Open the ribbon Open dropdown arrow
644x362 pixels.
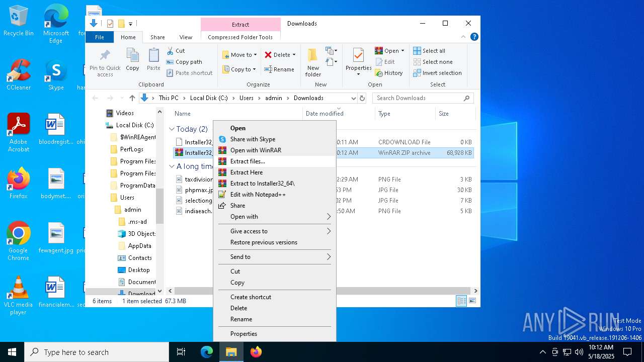(403, 51)
